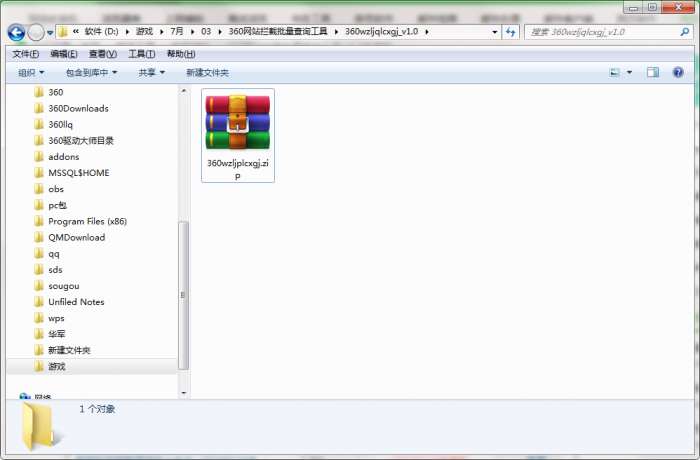Image resolution: width=700 pixels, height=460 pixels.
Task: Open the 组织 dropdown
Action: [31, 72]
